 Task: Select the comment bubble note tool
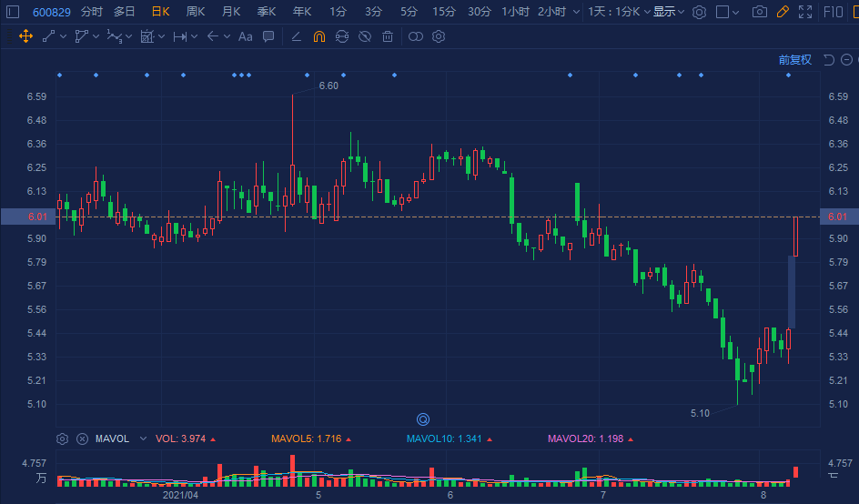point(268,36)
